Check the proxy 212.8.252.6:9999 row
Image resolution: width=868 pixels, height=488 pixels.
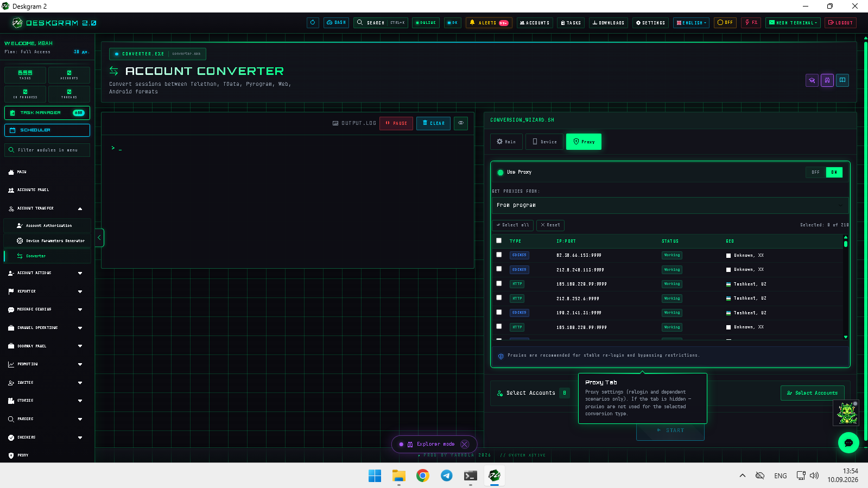pos(499,298)
